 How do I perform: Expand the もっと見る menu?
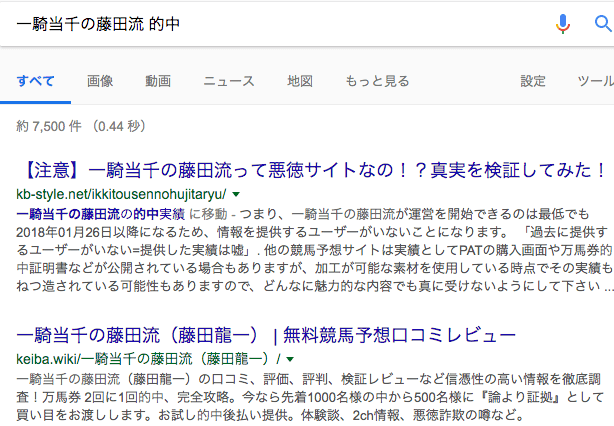(x=377, y=81)
